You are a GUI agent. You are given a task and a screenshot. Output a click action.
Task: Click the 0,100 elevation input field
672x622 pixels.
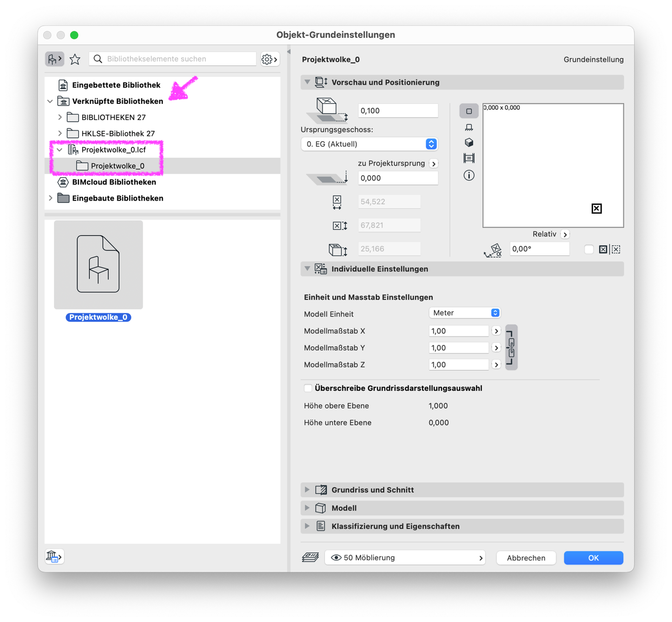click(x=398, y=110)
